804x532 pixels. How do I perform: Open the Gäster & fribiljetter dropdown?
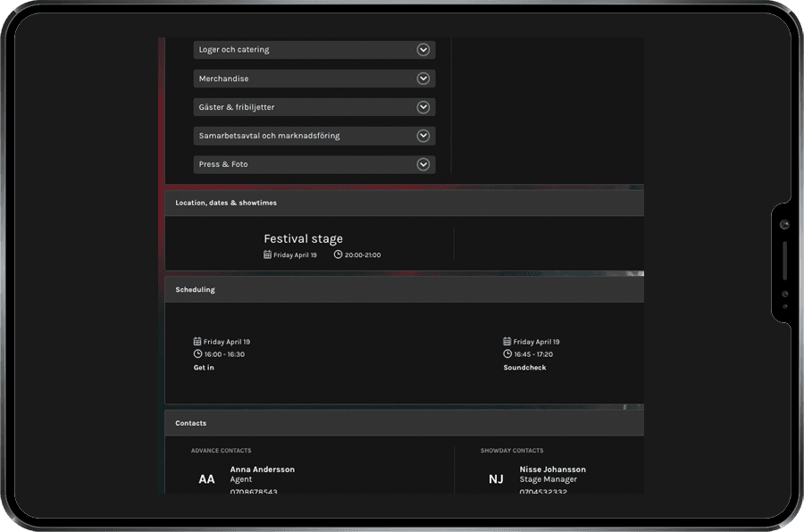pos(423,107)
